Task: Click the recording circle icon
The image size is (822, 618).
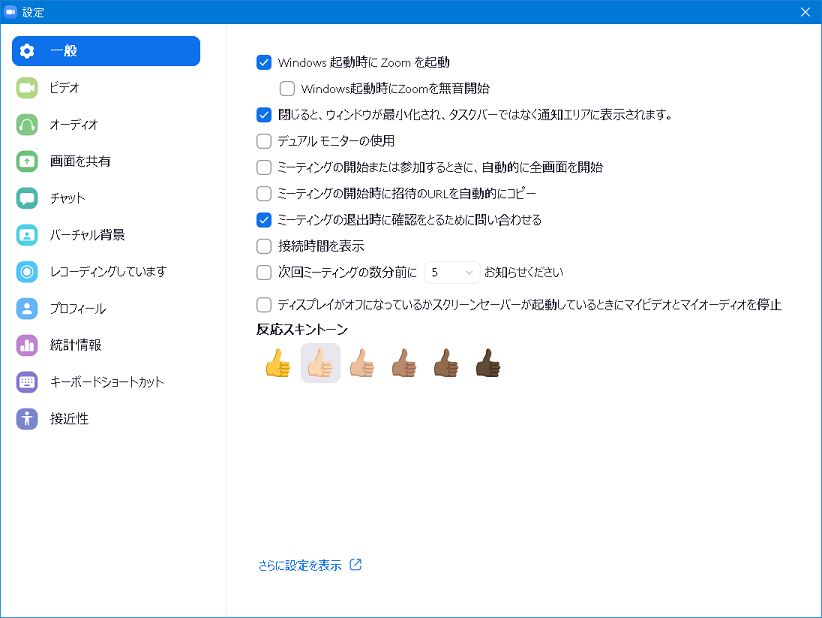Action: [x=27, y=272]
